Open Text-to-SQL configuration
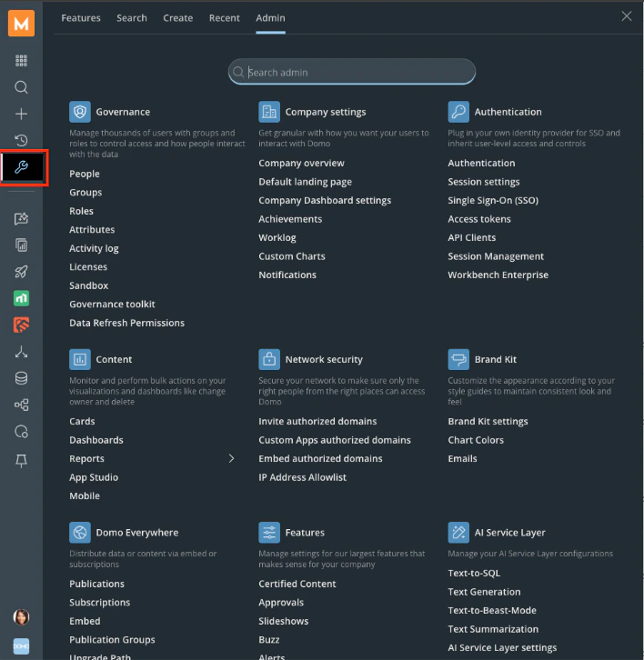Image resolution: width=644 pixels, height=660 pixels. click(474, 573)
